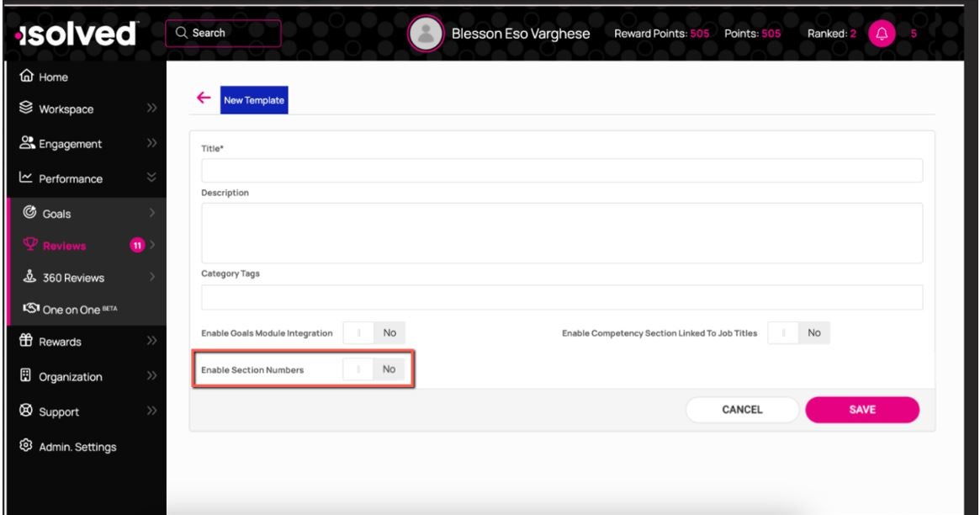Click the Goals target icon
The height and width of the screenshot is (515, 980).
pyautogui.click(x=29, y=213)
